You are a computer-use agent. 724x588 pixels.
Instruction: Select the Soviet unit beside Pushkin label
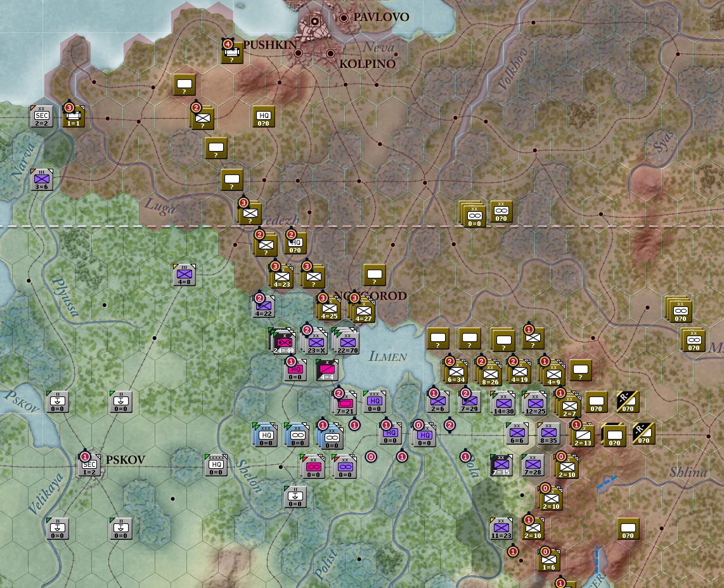[x=232, y=52]
